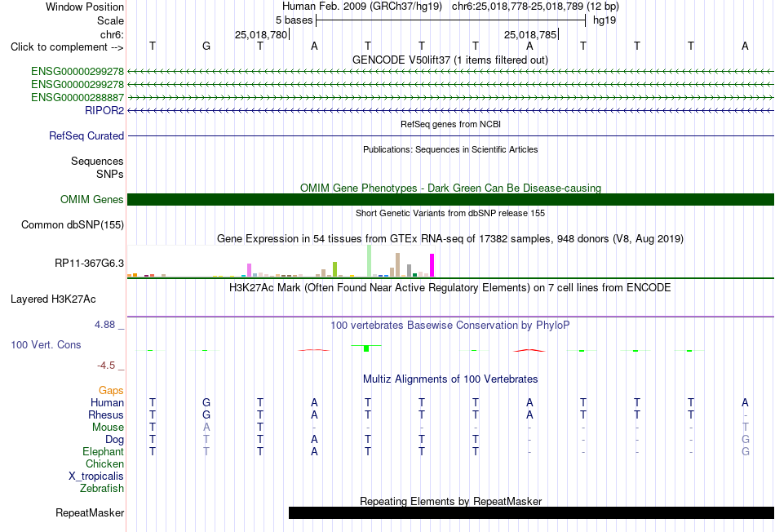This screenshot has width=775, height=532.
Task: Click position label 25,018,785
Action: coord(530,34)
